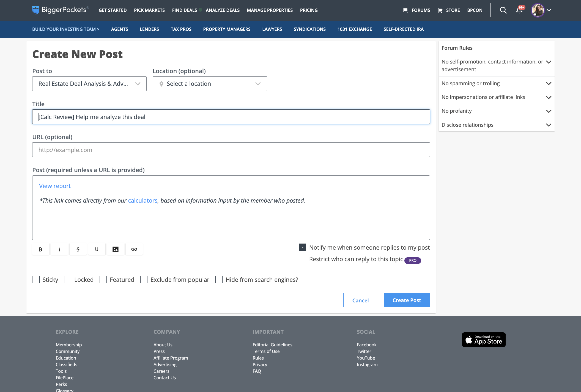Focus the Title input field
581x392 pixels.
231,117
